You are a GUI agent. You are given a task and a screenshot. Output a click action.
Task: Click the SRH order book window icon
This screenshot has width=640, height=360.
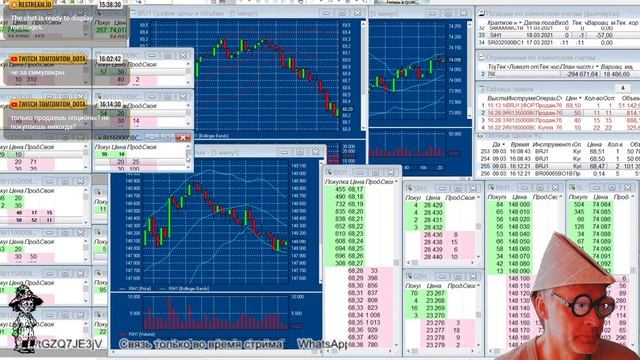pos(409,188)
